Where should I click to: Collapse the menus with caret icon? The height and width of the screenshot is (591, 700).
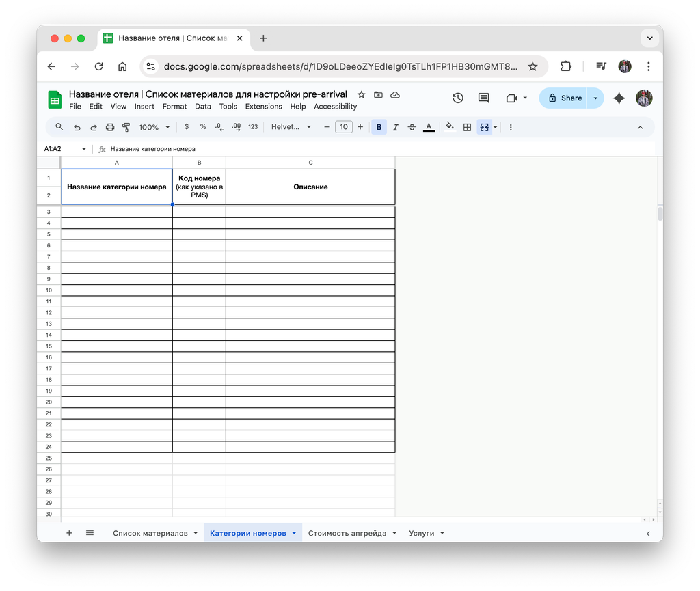coord(640,128)
